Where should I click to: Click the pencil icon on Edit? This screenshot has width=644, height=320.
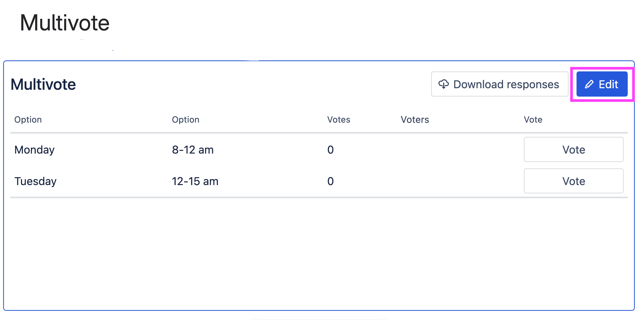point(589,84)
